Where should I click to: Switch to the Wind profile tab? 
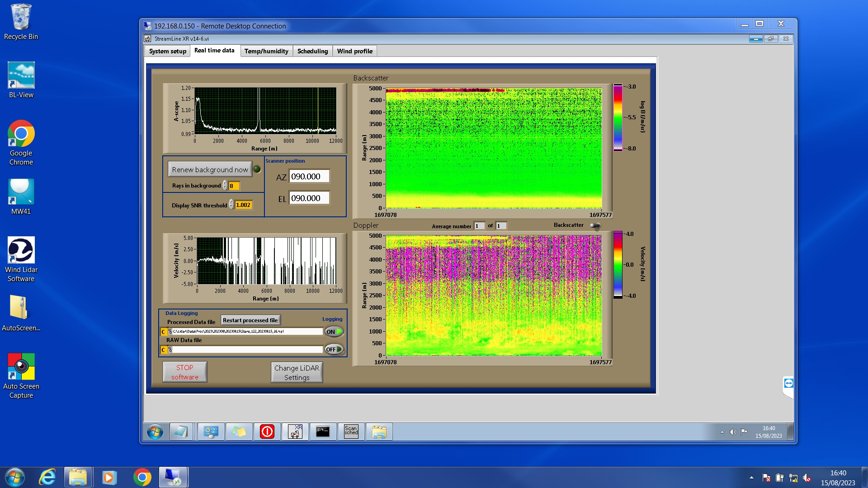354,51
